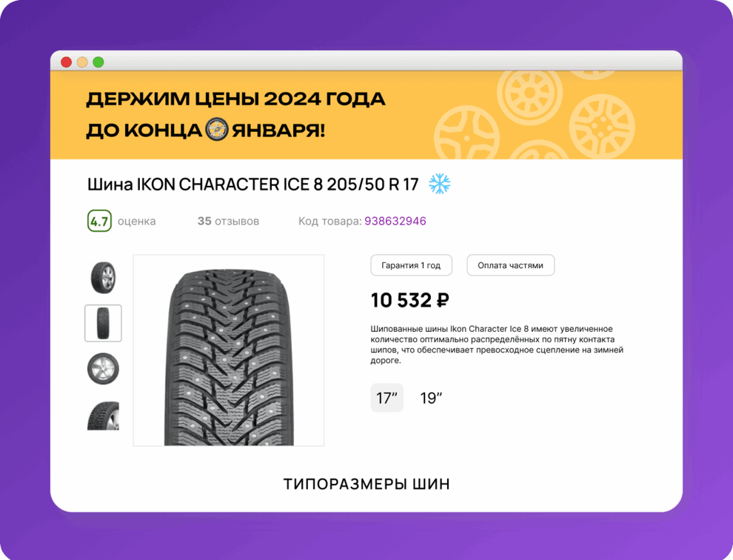Select the wheel rim side view thumbnail
The image size is (733, 560).
click(x=103, y=369)
